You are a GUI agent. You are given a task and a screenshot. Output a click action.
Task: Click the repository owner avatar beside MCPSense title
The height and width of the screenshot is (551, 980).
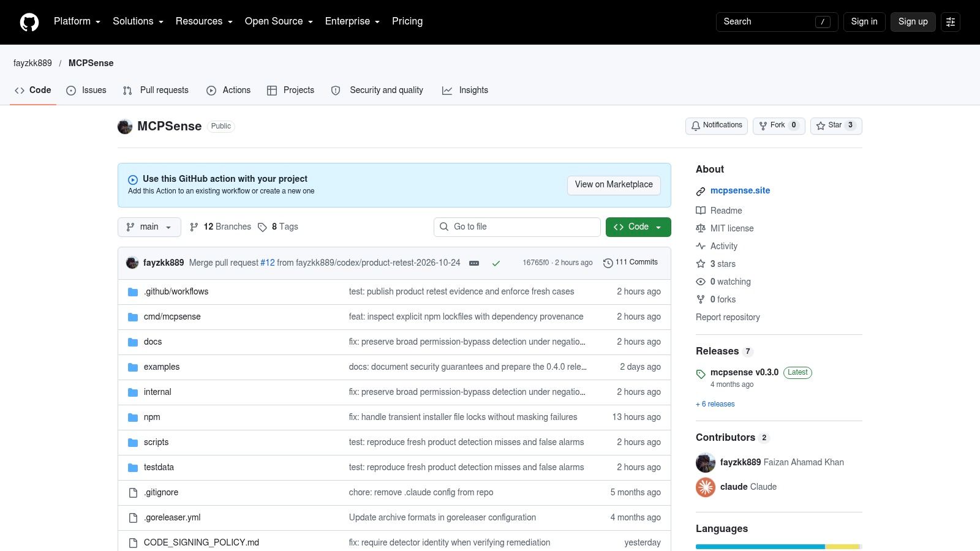pos(125,127)
